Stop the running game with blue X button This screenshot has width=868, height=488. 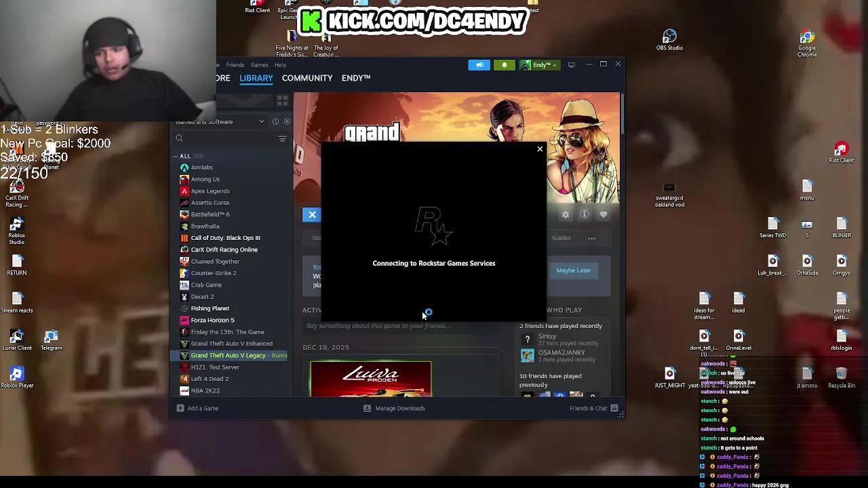coord(312,215)
